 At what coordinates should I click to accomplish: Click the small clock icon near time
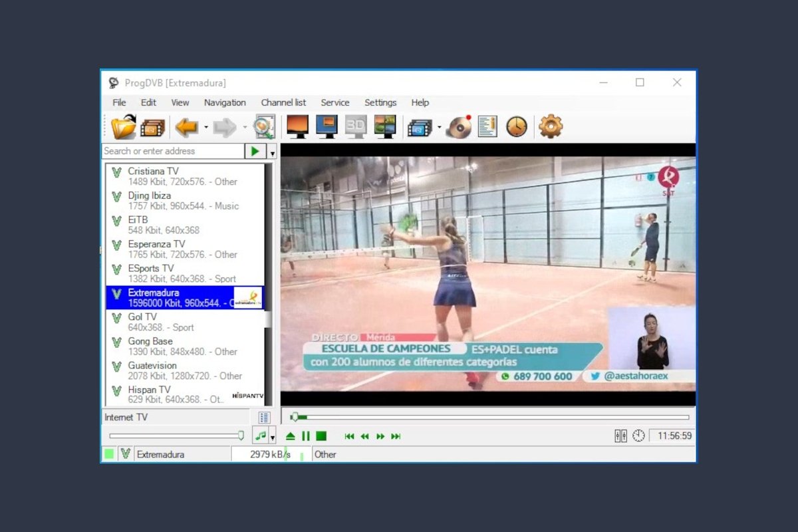point(638,436)
